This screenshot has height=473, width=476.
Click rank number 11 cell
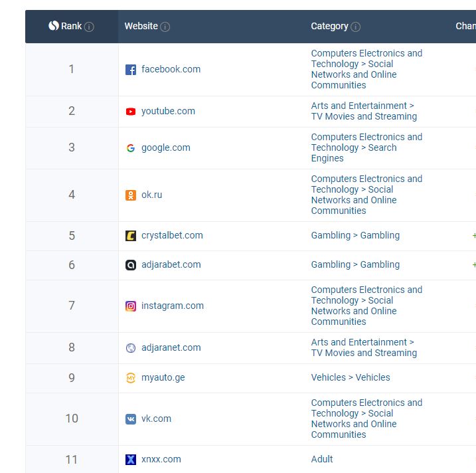click(x=72, y=459)
